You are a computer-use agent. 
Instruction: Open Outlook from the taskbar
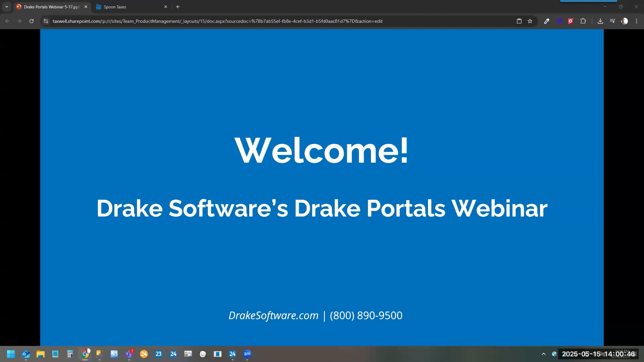coord(25,354)
